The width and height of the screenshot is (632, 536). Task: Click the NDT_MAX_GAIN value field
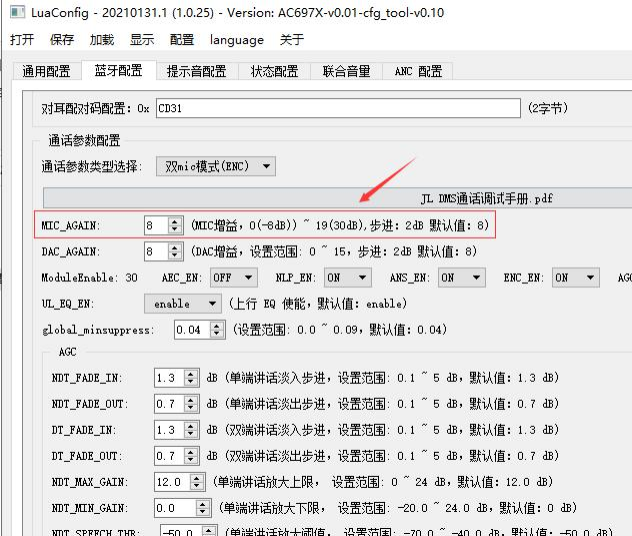[x=172, y=482]
